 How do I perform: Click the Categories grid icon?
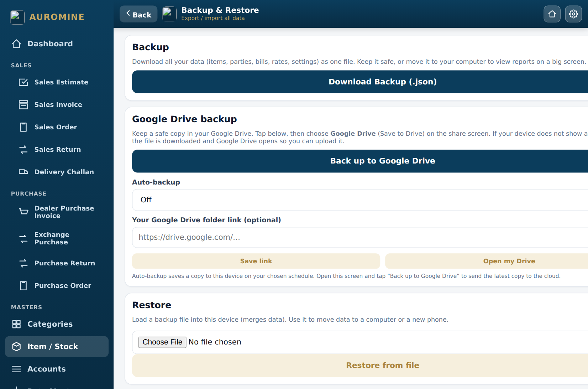click(16, 324)
